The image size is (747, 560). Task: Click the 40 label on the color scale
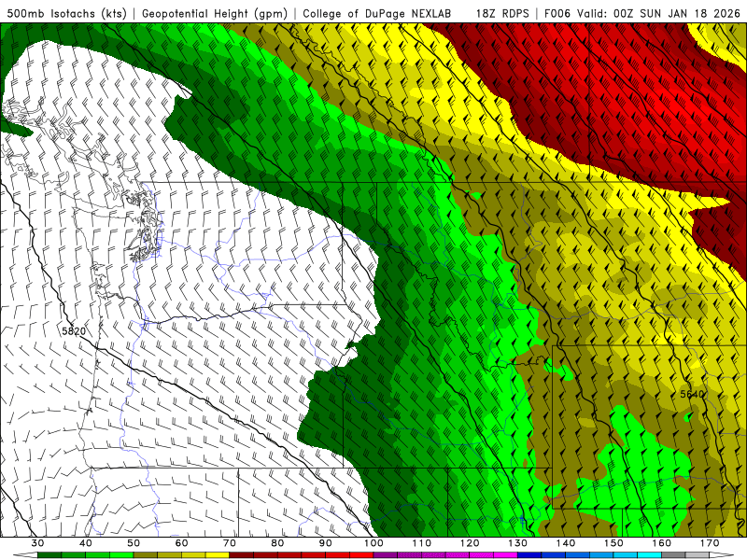tap(86, 543)
